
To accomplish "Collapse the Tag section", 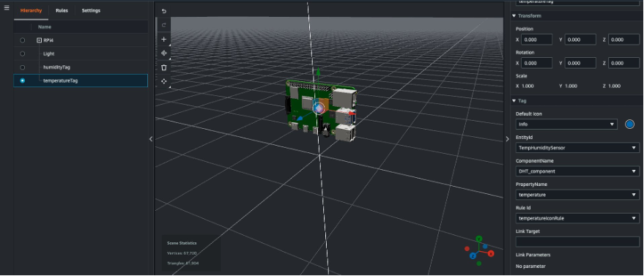I will pos(514,101).
